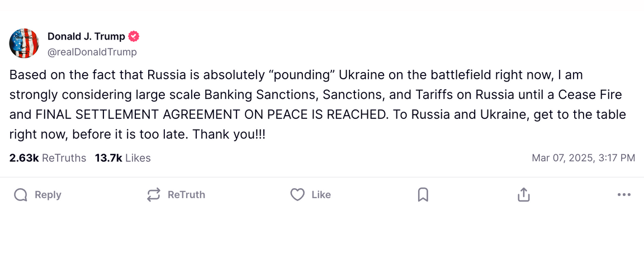644x268 pixels.
Task: Open the Donald J. Trump display name
Action: (86, 37)
